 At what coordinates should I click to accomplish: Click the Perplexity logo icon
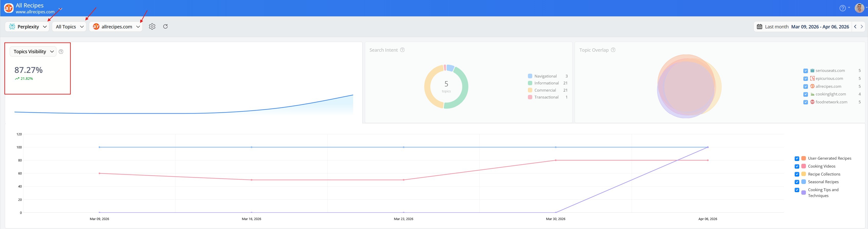pyautogui.click(x=12, y=27)
